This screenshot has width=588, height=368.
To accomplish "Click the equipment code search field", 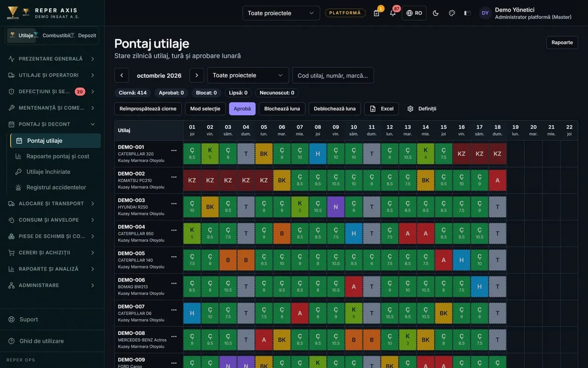I will tap(333, 75).
